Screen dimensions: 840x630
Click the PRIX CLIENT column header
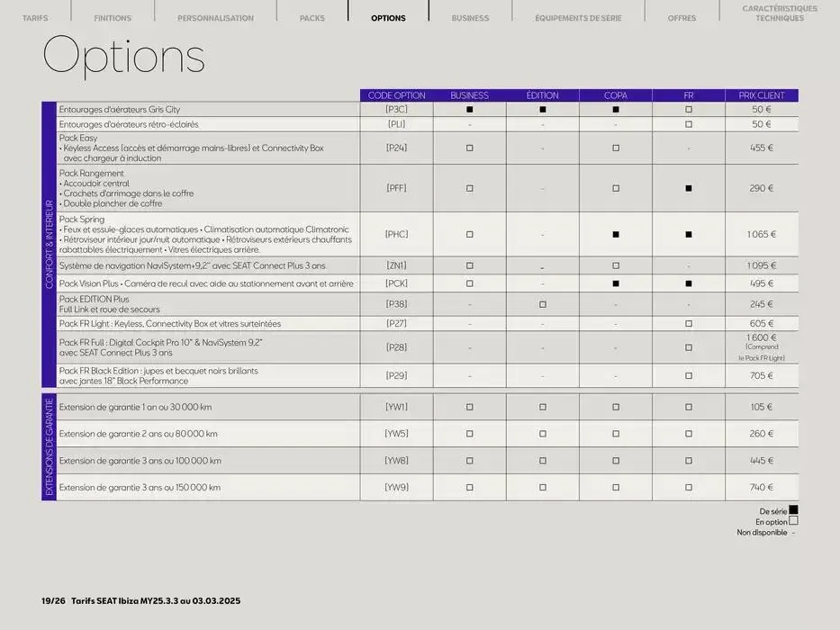[x=762, y=95]
